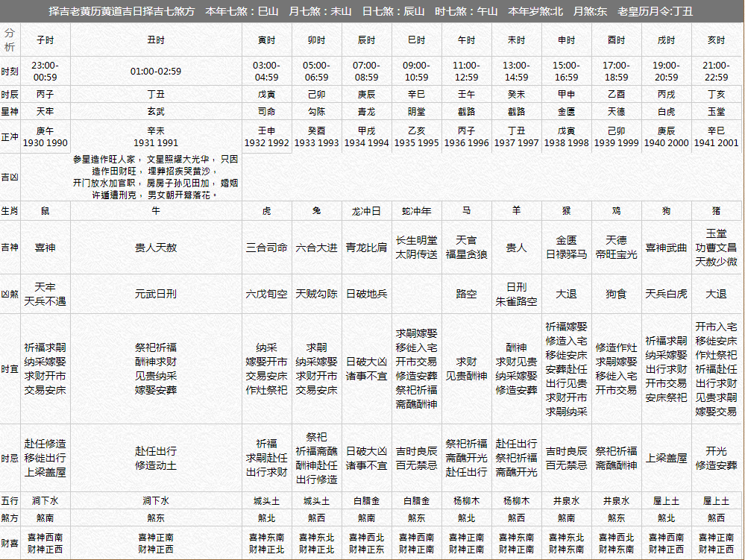Click time range 11:00-12:59

click(x=467, y=72)
